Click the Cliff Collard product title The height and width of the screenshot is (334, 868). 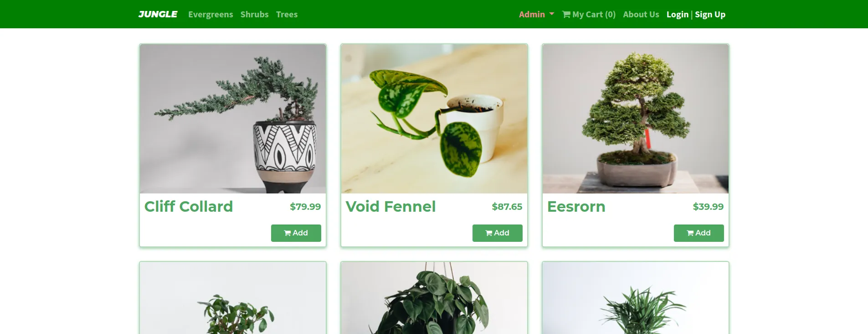pyautogui.click(x=189, y=207)
